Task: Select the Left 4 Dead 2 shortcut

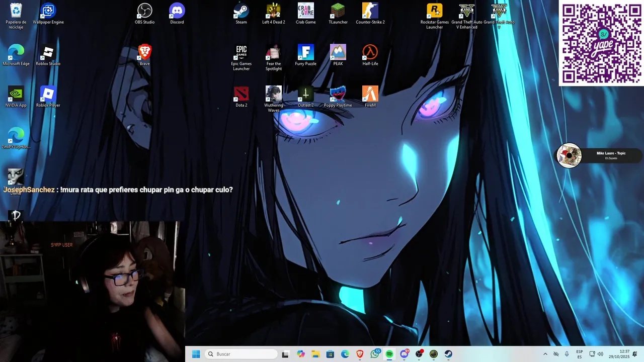Action: click(273, 13)
